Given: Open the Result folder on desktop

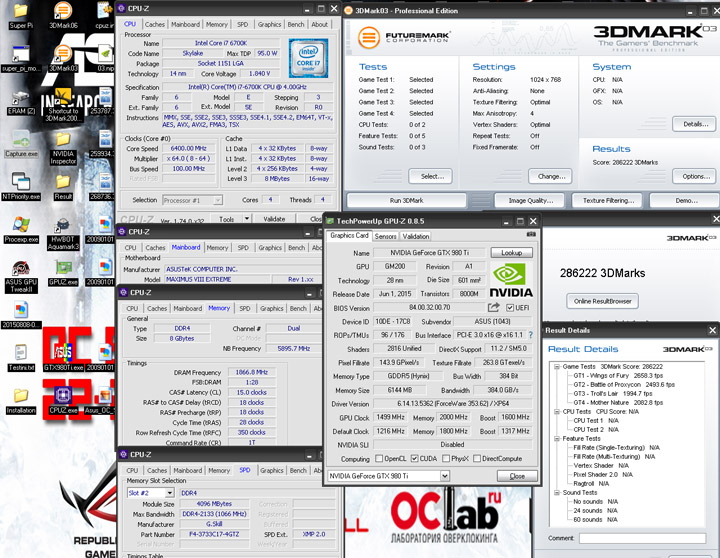Looking at the screenshot, I should click(x=63, y=187).
